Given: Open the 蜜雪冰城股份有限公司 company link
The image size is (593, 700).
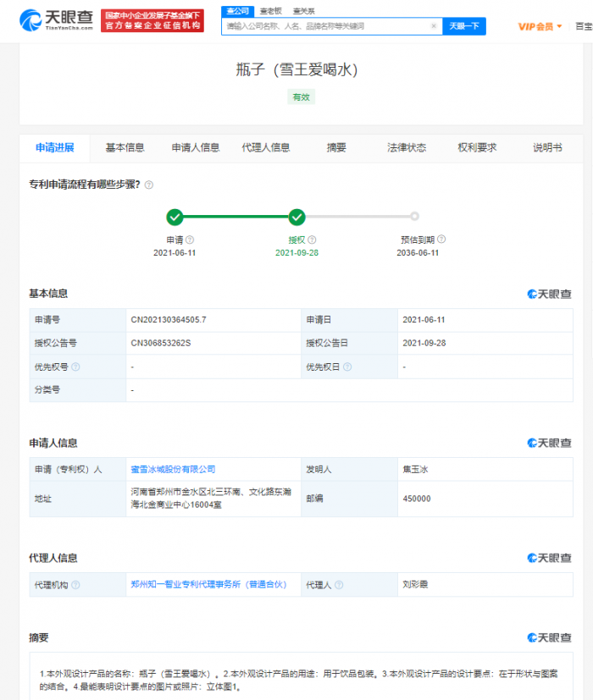Looking at the screenshot, I should coord(173,469).
